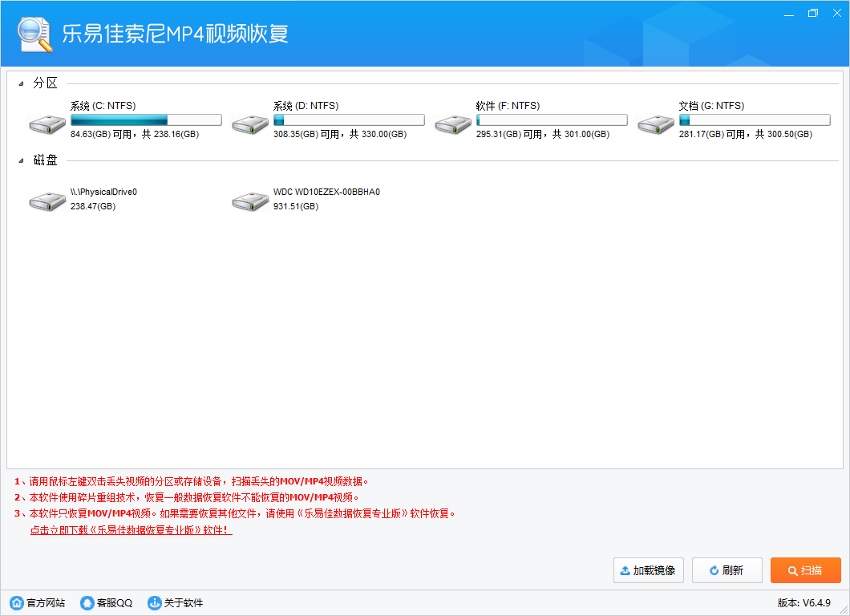Image resolution: width=850 pixels, height=616 pixels.
Task: Click the 乐易佳索尼MP4视频恢复 title text
Action: pos(175,34)
